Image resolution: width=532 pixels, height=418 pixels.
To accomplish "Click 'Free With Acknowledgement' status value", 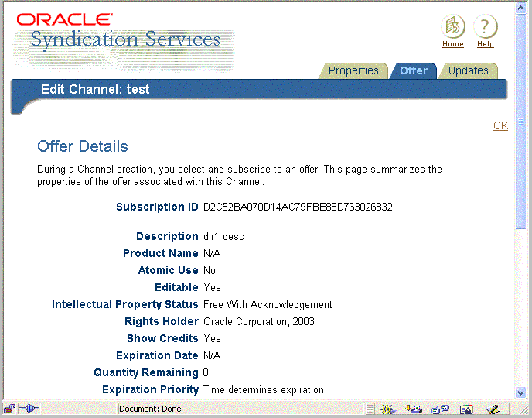I will pos(268,304).
